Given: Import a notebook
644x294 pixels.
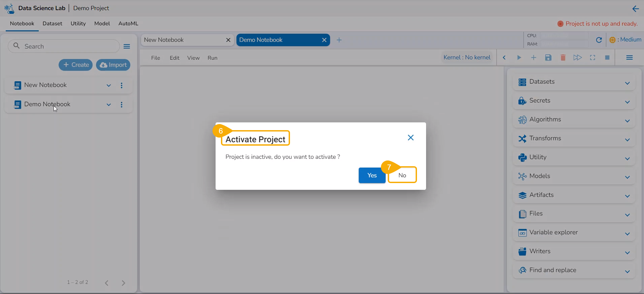Looking at the screenshot, I should (x=113, y=65).
